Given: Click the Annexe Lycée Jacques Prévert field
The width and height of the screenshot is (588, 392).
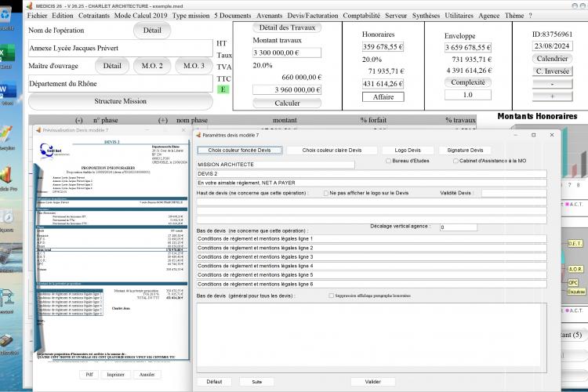Looking at the screenshot, I should point(121,48).
